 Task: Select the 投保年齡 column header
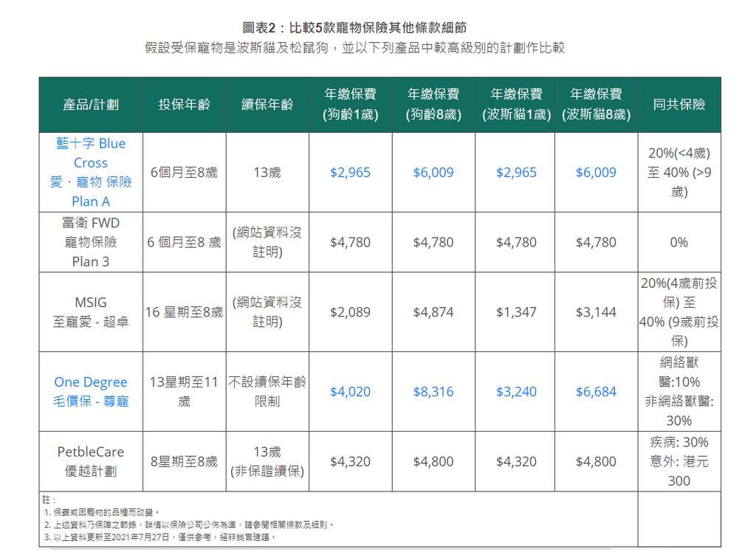184,105
